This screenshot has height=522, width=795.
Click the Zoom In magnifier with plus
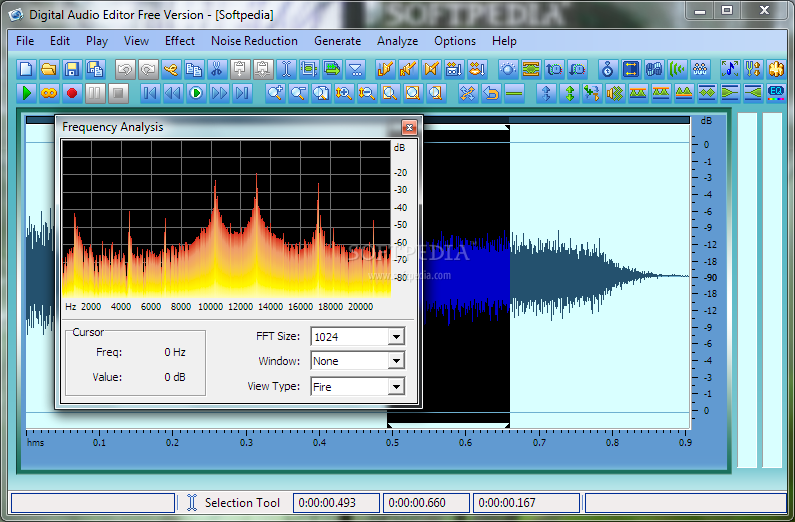275,93
